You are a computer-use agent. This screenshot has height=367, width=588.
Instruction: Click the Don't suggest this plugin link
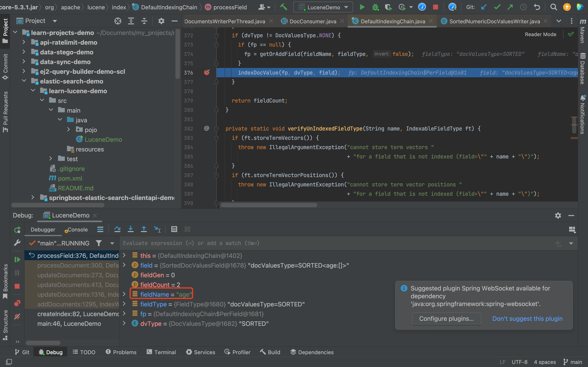(x=527, y=318)
